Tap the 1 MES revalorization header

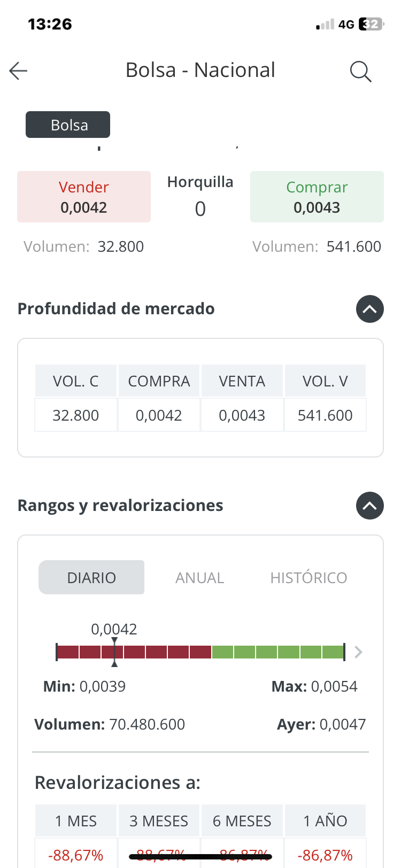click(76, 820)
